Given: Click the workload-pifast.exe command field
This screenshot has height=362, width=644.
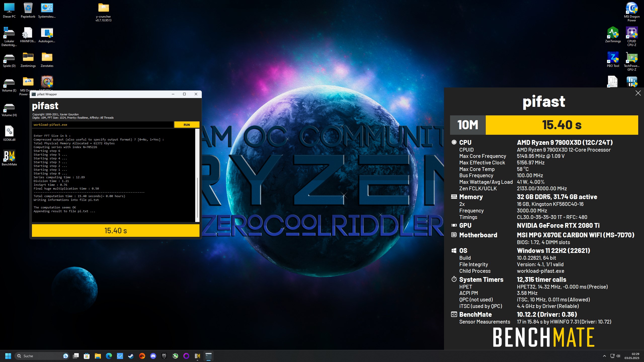Looking at the screenshot, I should (x=103, y=125).
